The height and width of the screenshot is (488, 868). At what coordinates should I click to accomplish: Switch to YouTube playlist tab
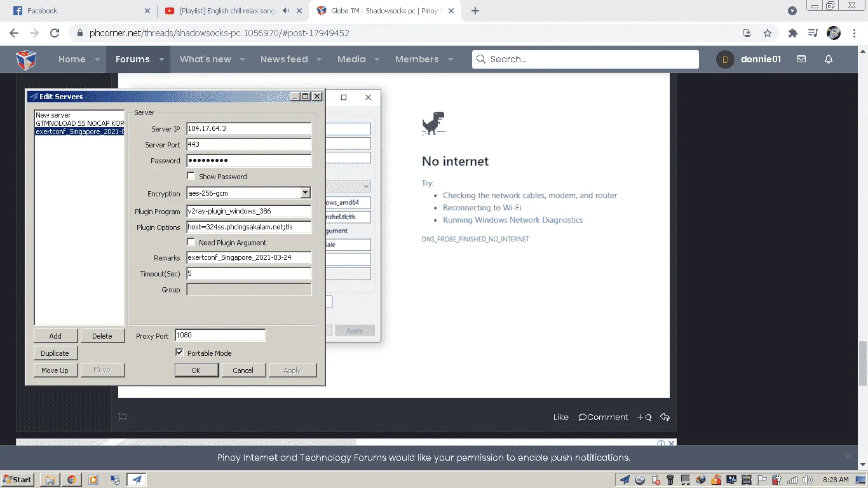coord(233,11)
